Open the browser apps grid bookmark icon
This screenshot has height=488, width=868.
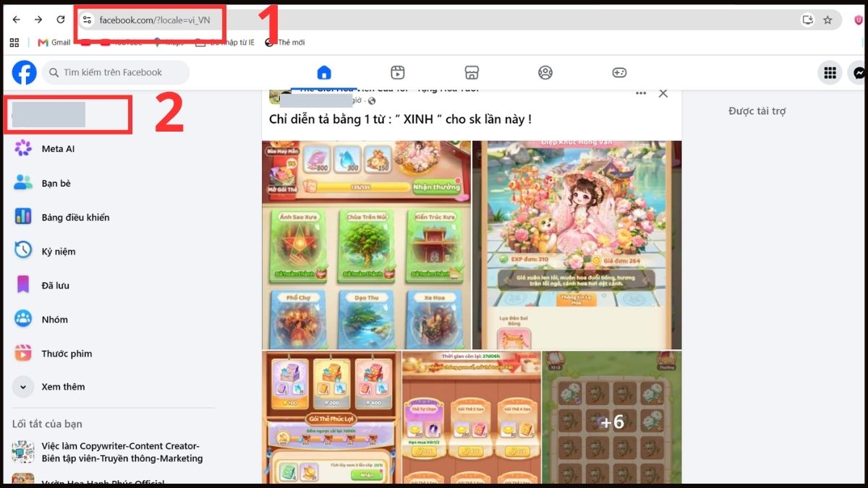(14, 43)
